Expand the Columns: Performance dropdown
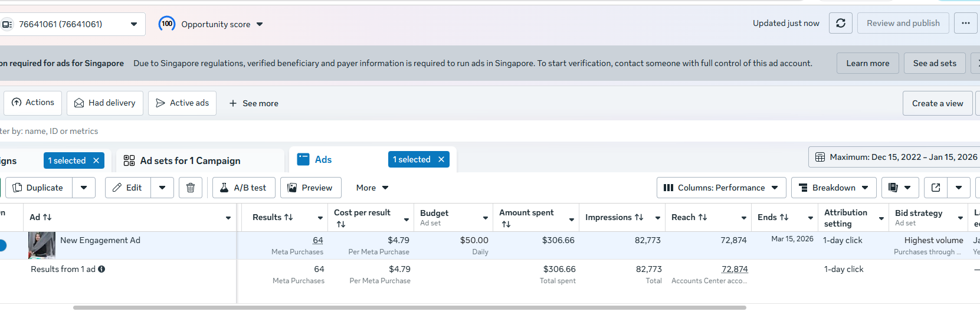 721,188
